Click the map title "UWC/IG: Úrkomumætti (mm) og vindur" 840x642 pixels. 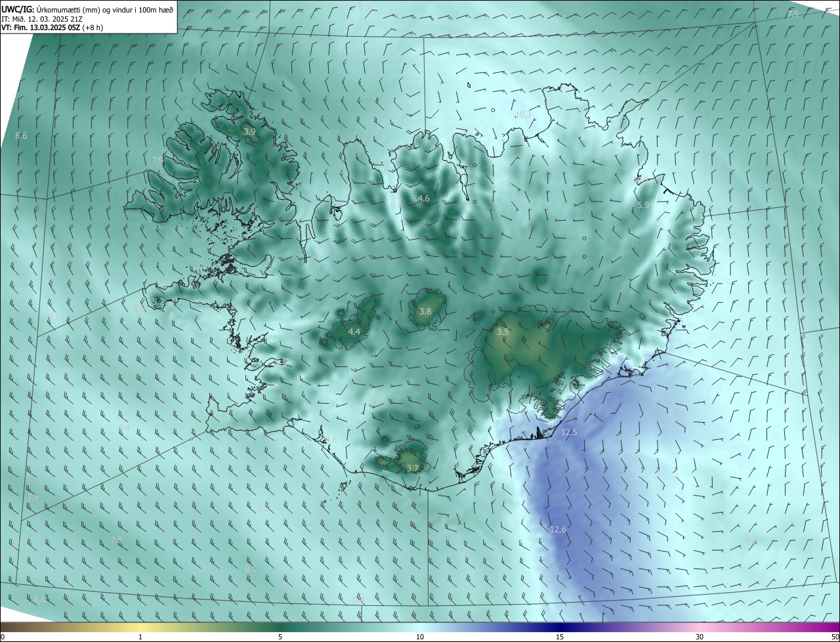click(87, 9)
